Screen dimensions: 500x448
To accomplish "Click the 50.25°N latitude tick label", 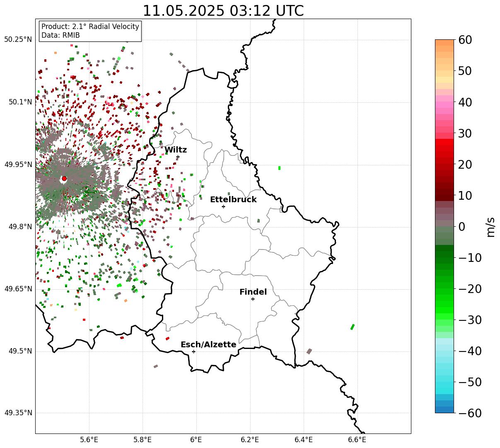I will (18, 39).
